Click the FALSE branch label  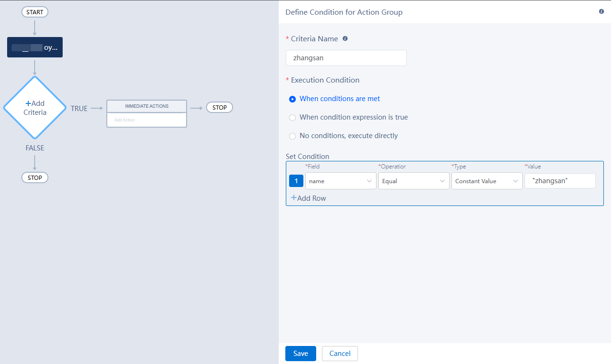coord(35,148)
